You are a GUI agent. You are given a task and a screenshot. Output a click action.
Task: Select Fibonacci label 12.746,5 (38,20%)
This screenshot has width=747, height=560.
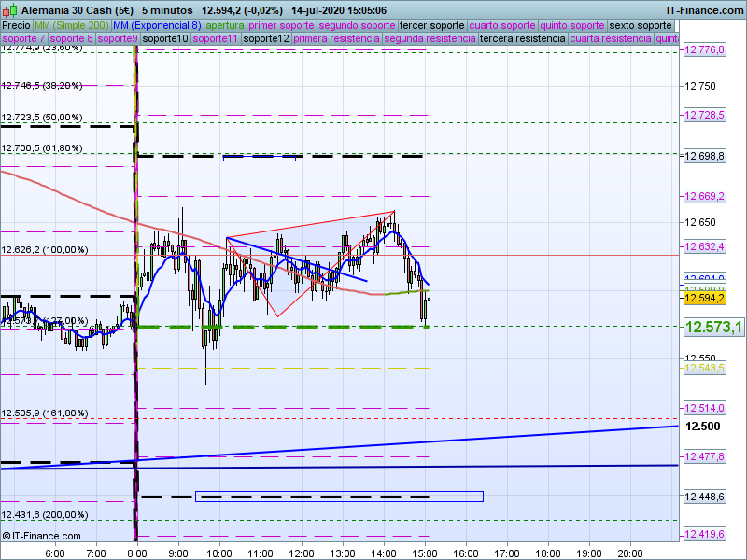[42, 86]
